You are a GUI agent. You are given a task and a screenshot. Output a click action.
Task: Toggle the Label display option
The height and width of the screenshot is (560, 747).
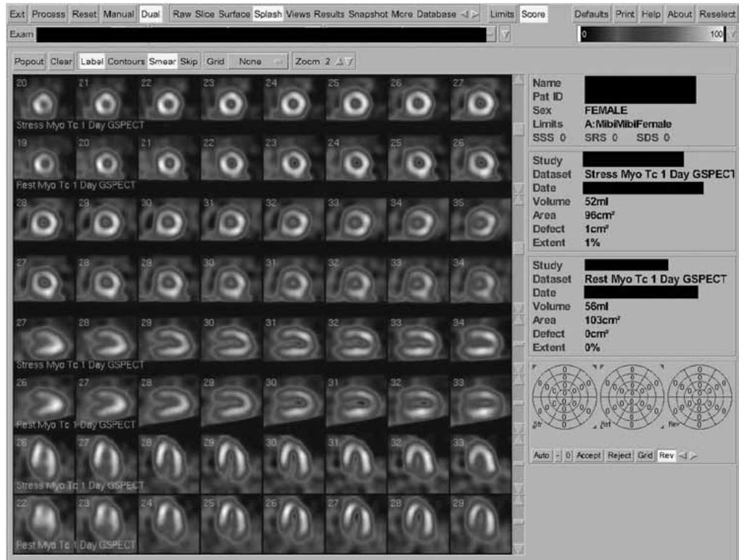(92, 62)
